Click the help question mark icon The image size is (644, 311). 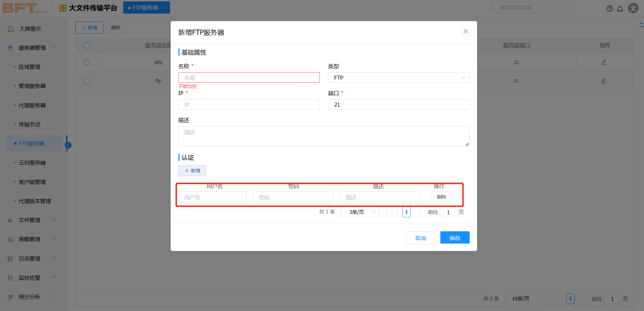pos(610,9)
